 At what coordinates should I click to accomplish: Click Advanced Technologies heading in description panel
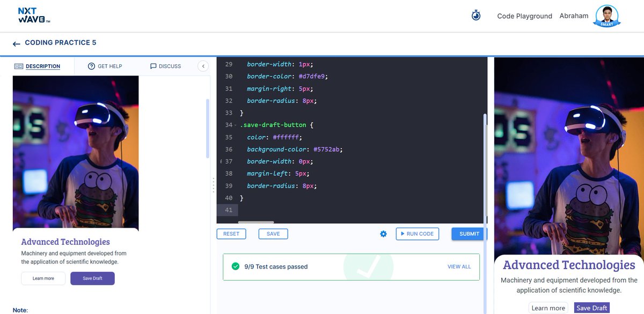[x=65, y=242]
